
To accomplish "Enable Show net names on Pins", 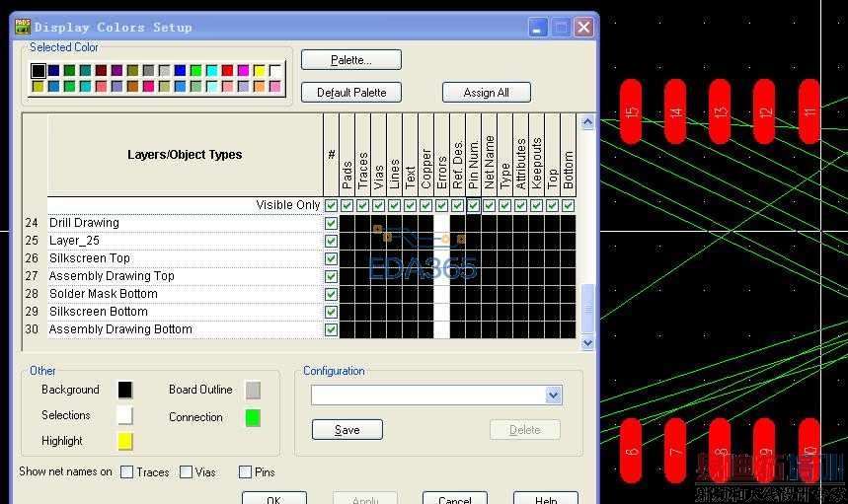I will tap(245, 472).
